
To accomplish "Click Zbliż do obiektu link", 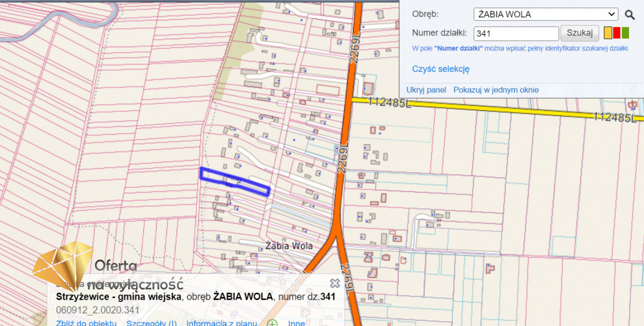I will click(86, 323).
